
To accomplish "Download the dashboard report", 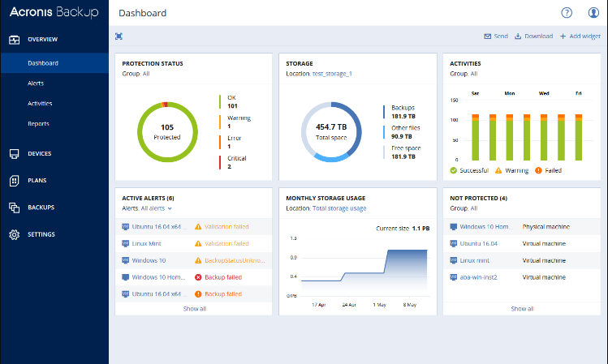I will pyautogui.click(x=533, y=36).
